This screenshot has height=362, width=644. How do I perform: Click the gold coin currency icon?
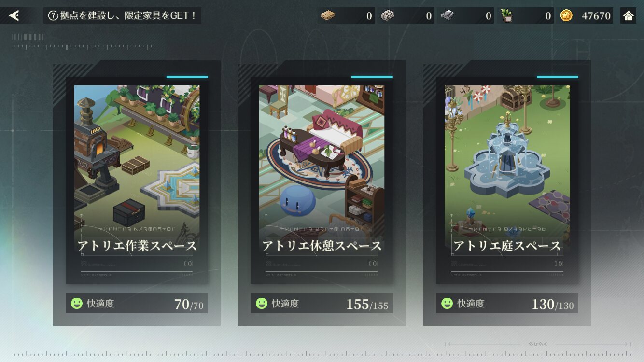(x=566, y=16)
